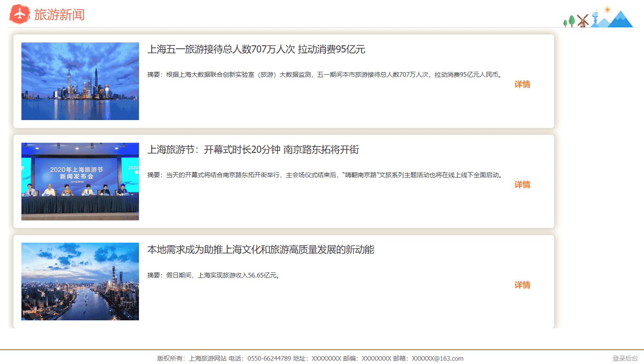Click the headline about 707万人次
This screenshot has width=644, height=364.
pos(257,50)
